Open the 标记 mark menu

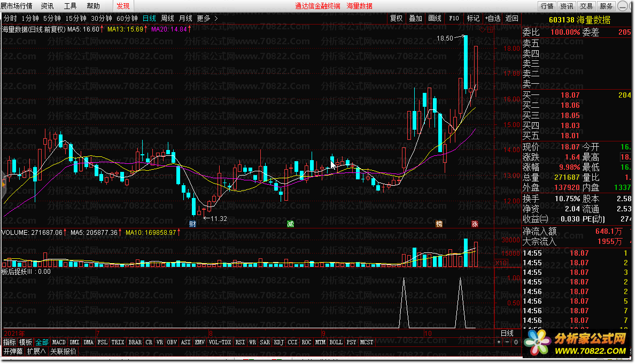click(473, 18)
